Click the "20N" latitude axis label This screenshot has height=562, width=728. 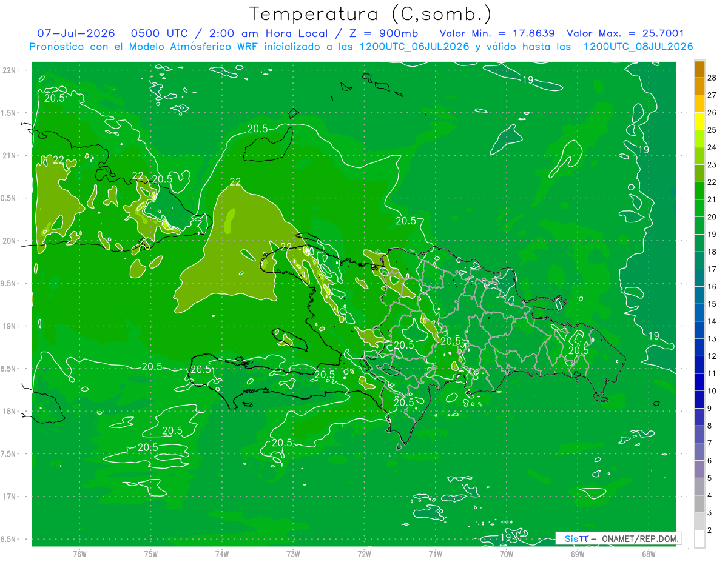(x=9, y=241)
